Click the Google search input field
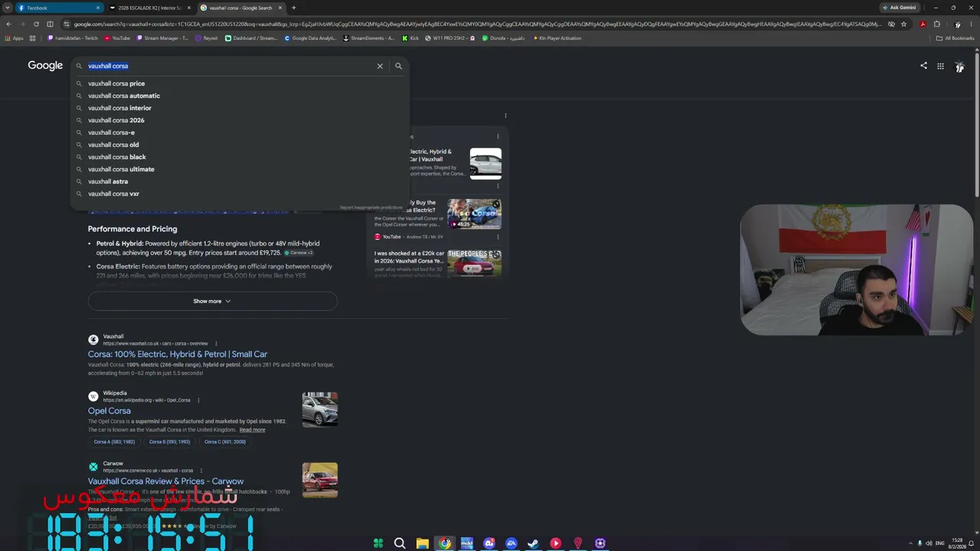 [x=230, y=66]
